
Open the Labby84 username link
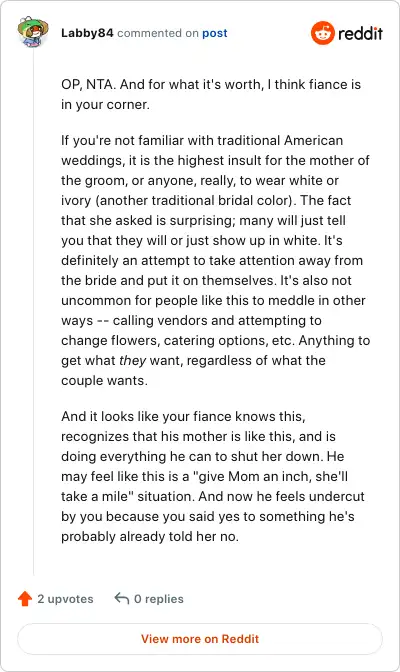pyautogui.click(x=87, y=33)
